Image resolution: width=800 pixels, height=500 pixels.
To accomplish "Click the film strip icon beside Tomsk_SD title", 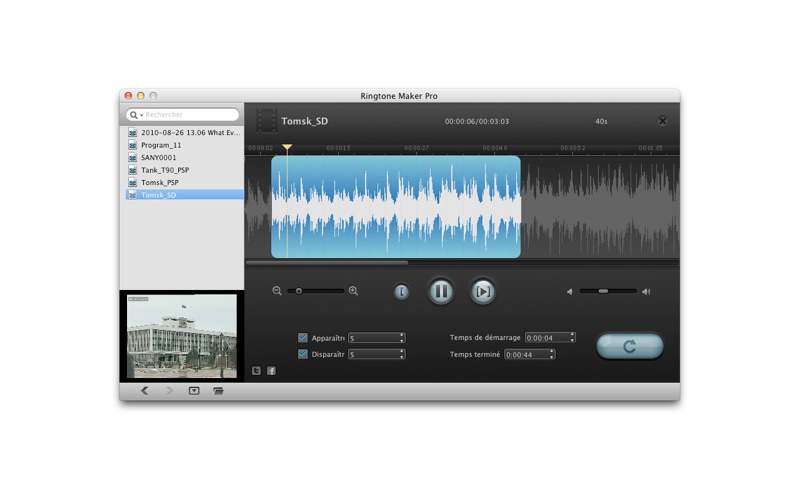I will 266,121.
